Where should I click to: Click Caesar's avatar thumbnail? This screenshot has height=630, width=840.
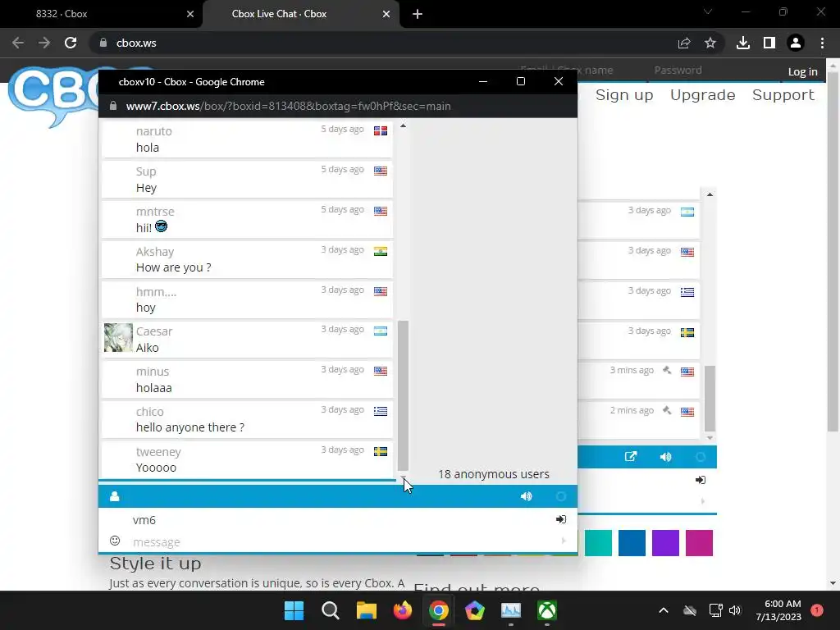[118, 337]
